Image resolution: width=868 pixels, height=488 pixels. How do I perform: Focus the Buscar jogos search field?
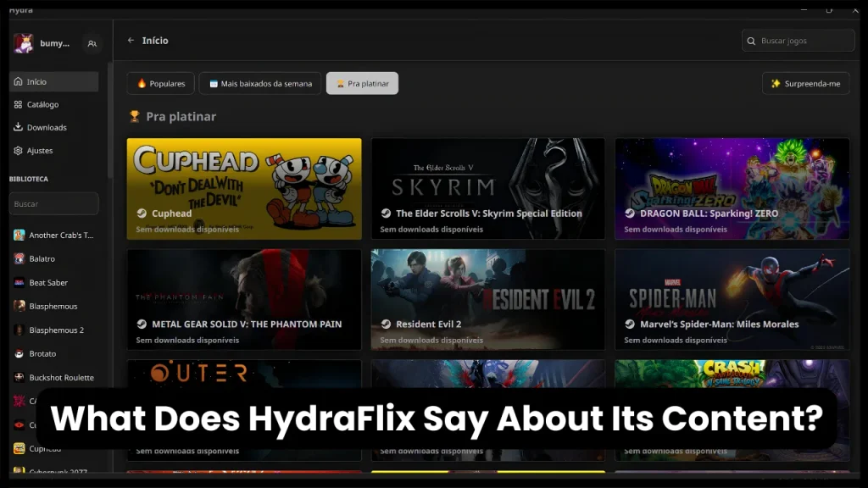click(798, 41)
